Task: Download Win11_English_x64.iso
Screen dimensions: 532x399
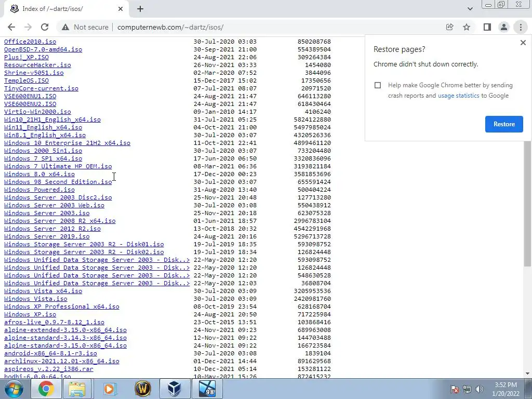Action: pos(43,127)
